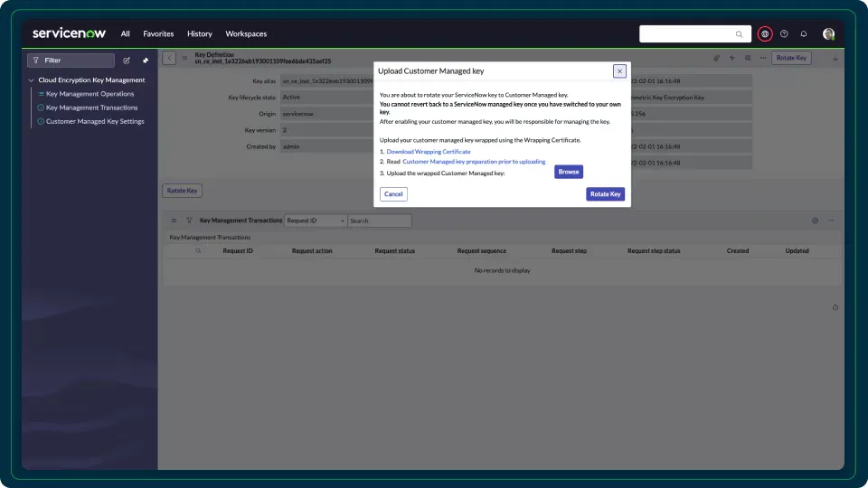Open the form context menu icon
This screenshot has width=868, height=488.
tap(184, 58)
